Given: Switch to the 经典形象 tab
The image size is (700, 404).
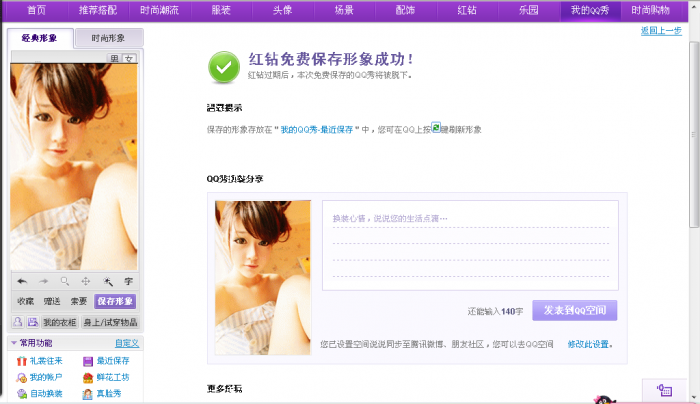Looking at the screenshot, I should (40, 38).
